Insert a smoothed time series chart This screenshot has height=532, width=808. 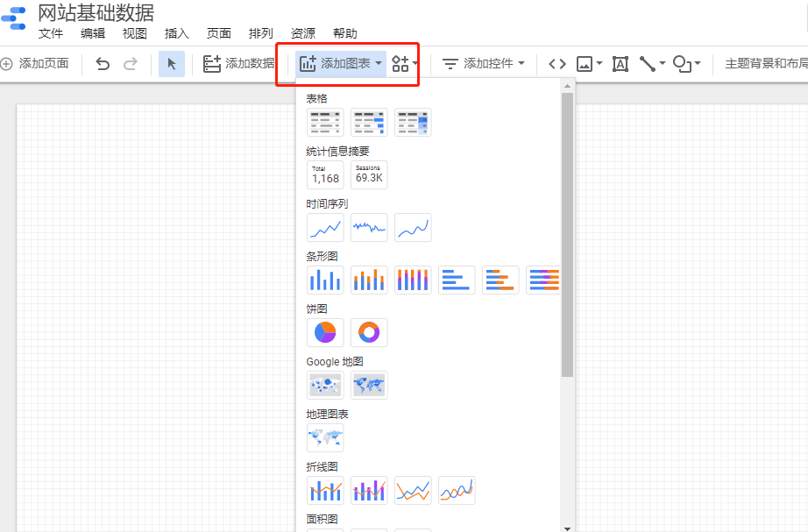point(413,227)
